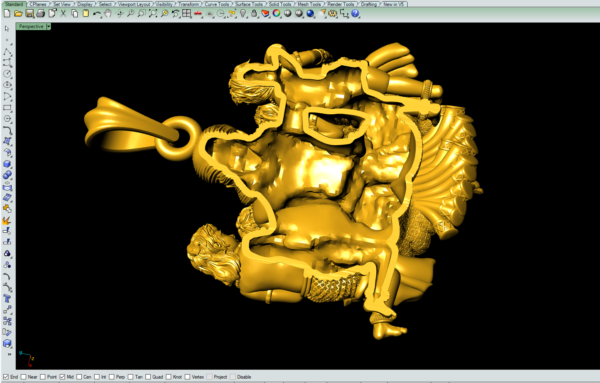Image resolution: width=600 pixels, height=383 pixels.
Task: Click the padlock Lock Objects icon
Action: pos(254,14)
